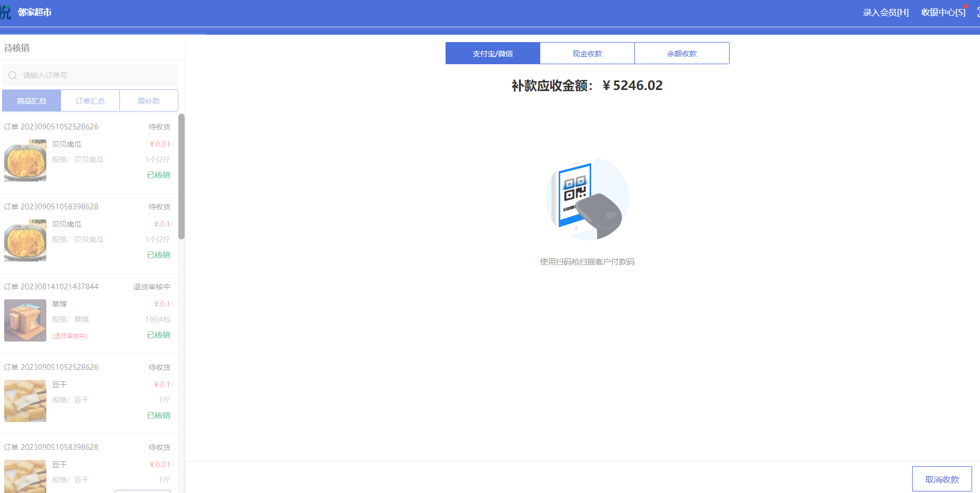Open the 需补款 tab
Screen dimensions: 980x493
tap(149, 100)
